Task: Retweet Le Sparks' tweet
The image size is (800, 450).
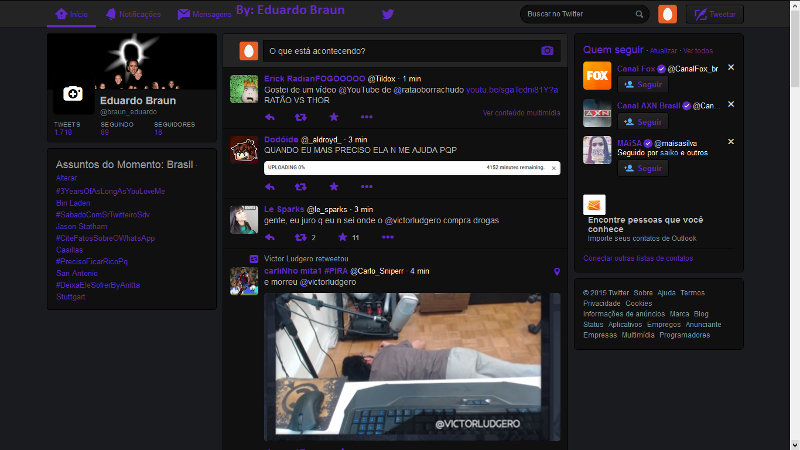Action: (x=301, y=237)
